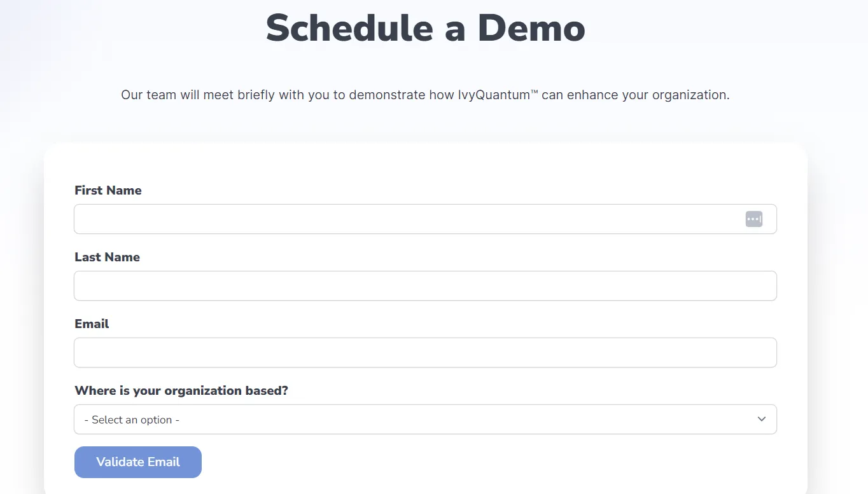Viewport: 868px width, 494px height.
Task: Click the password manager icon in First Name input
Action: point(754,219)
